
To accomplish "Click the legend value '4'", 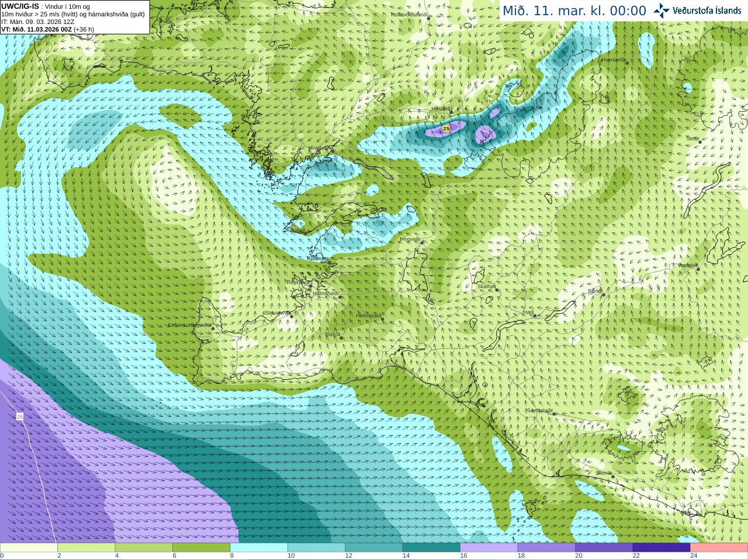I will pos(116,556).
